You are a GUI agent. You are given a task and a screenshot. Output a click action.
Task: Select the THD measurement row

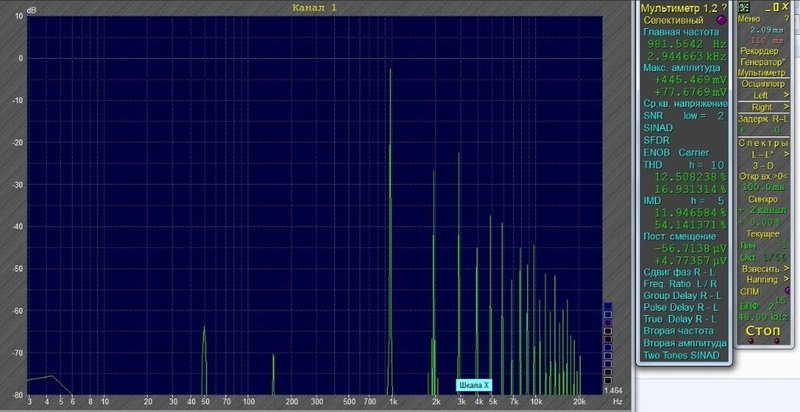click(654, 164)
